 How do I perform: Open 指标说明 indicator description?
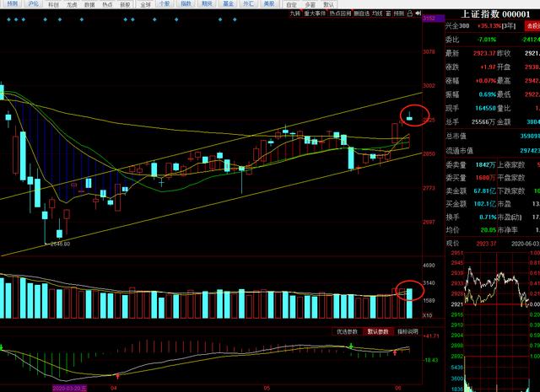pyautogui.click(x=408, y=332)
